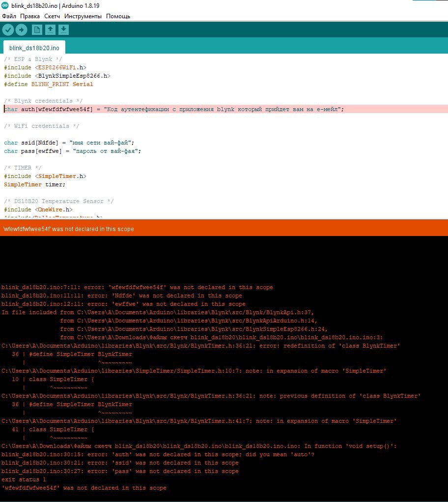Click the "In function 'void setup()'" line

pos(199,446)
